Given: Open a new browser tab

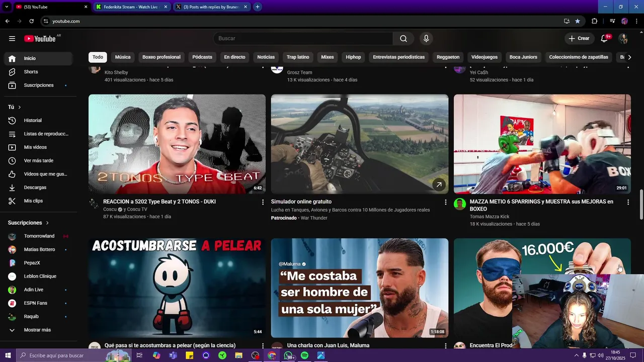Looking at the screenshot, I should click(258, 7).
